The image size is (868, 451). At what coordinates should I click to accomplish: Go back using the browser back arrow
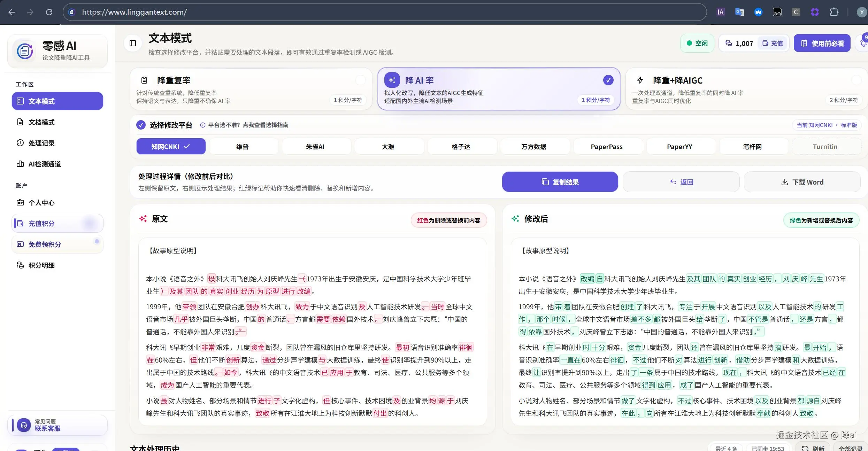[x=11, y=12]
